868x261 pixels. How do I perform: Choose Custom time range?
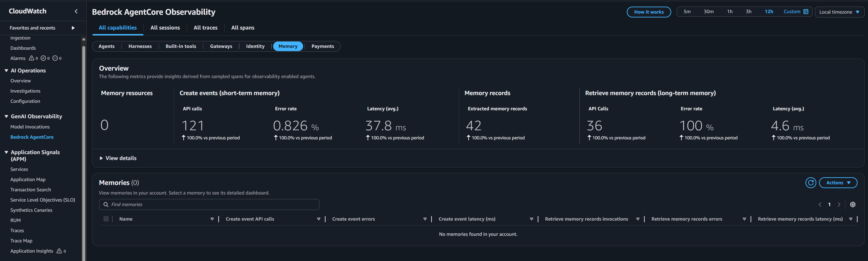tap(795, 12)
